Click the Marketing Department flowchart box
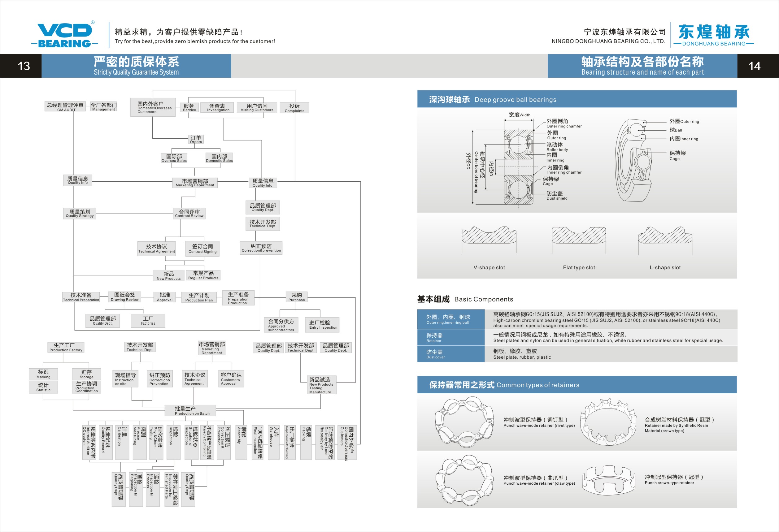Viewport: 779px width, 532px height. point(195,183)
